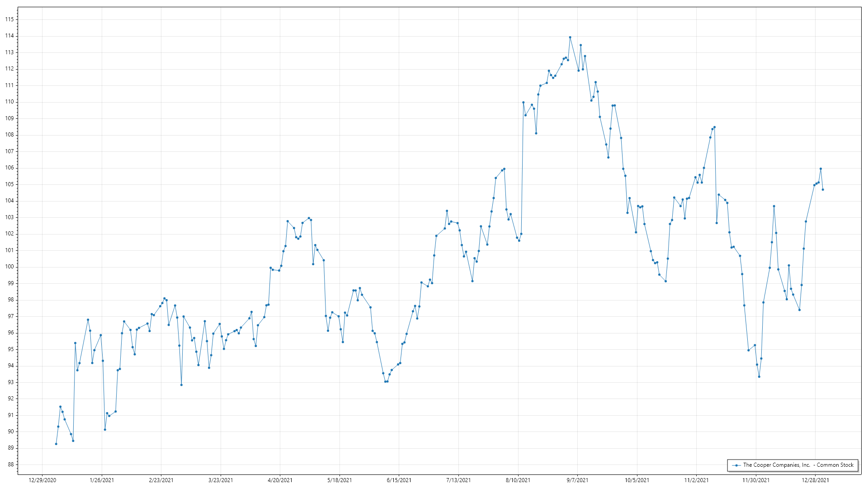The image size is (868, 488).
Task: Click the 115 value on y-axis
Action: pyautogui.click(x=9, y=19)
